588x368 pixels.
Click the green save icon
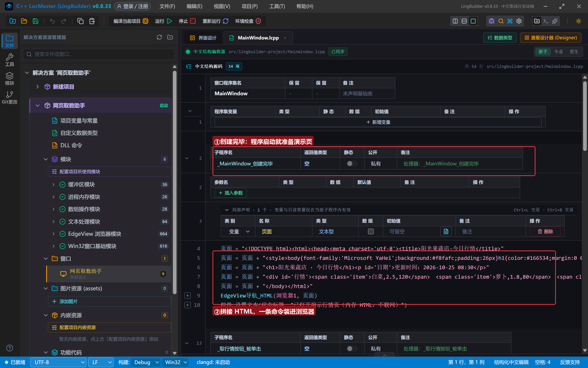36,21
